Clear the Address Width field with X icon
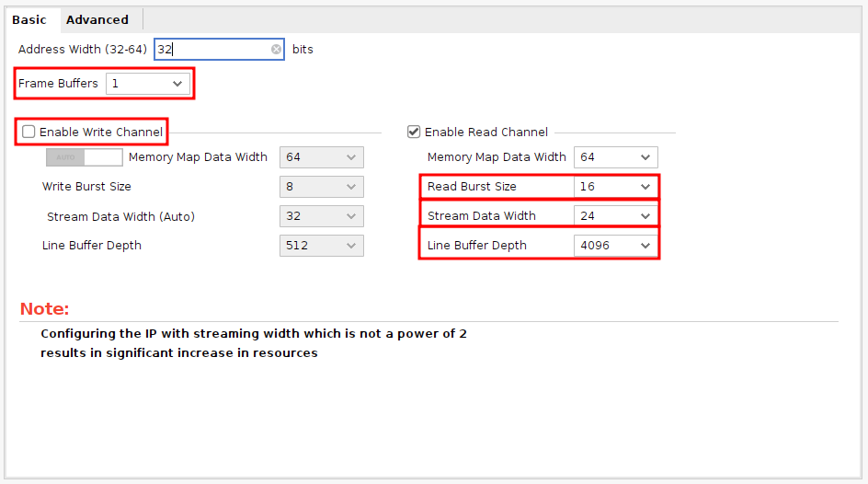The width and height of the screenshot is (868, 484). pyautogui.click(x=276, y=50)
